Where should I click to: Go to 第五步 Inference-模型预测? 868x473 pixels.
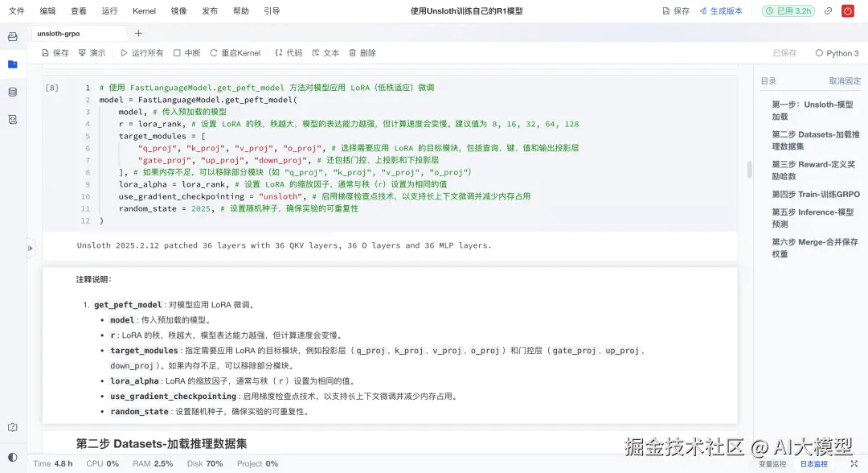(813, 218)
